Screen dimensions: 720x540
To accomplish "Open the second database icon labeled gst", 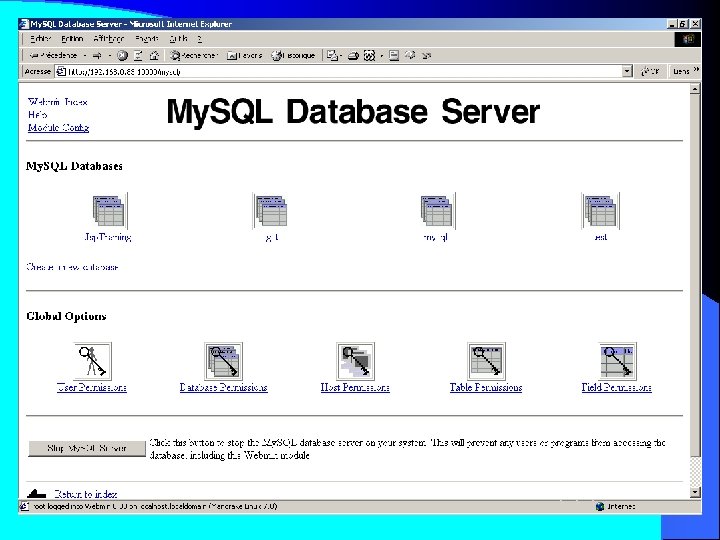I will coord(271,211).
